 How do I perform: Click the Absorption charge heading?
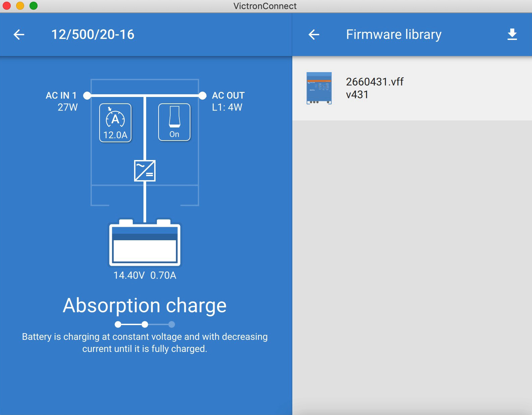point(145,306)
